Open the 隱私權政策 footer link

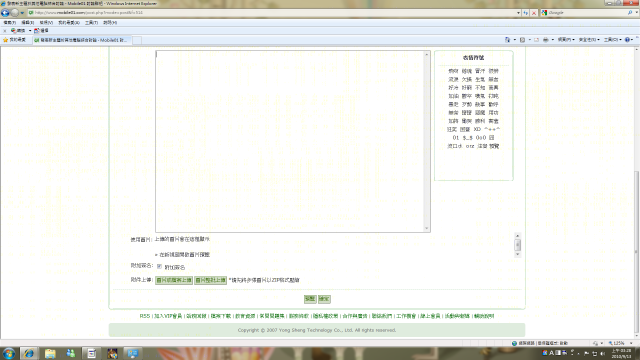tap(325, 316)
